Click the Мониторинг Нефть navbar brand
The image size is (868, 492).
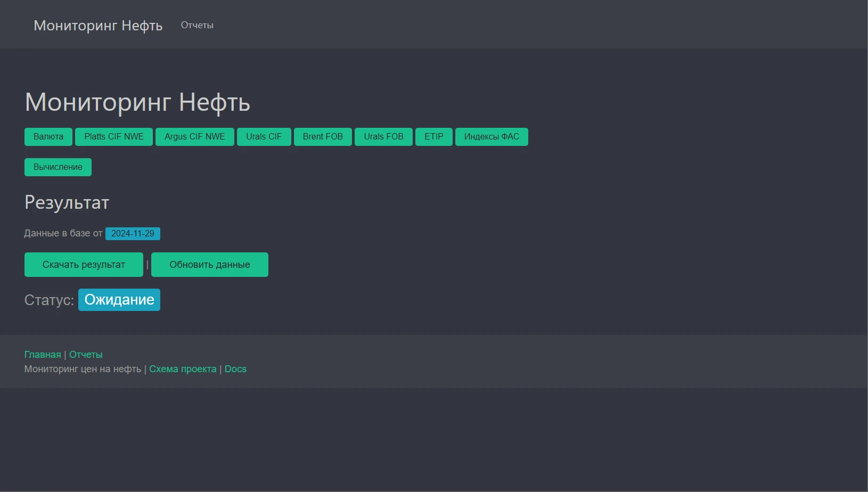pyautogui.click(x=98, y=26)
